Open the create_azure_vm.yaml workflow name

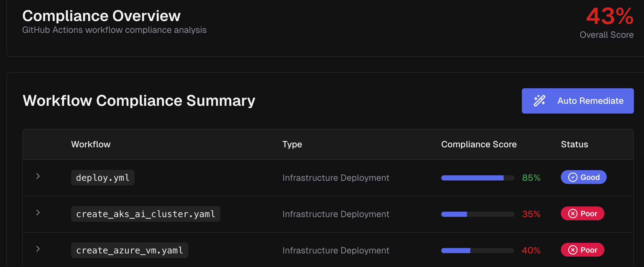(129, 250)
